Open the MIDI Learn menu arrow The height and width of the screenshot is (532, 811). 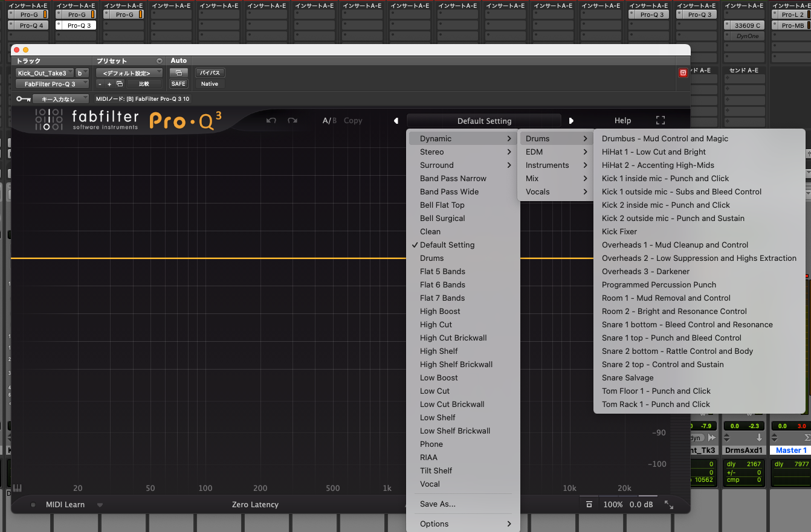tap(100, 505)
